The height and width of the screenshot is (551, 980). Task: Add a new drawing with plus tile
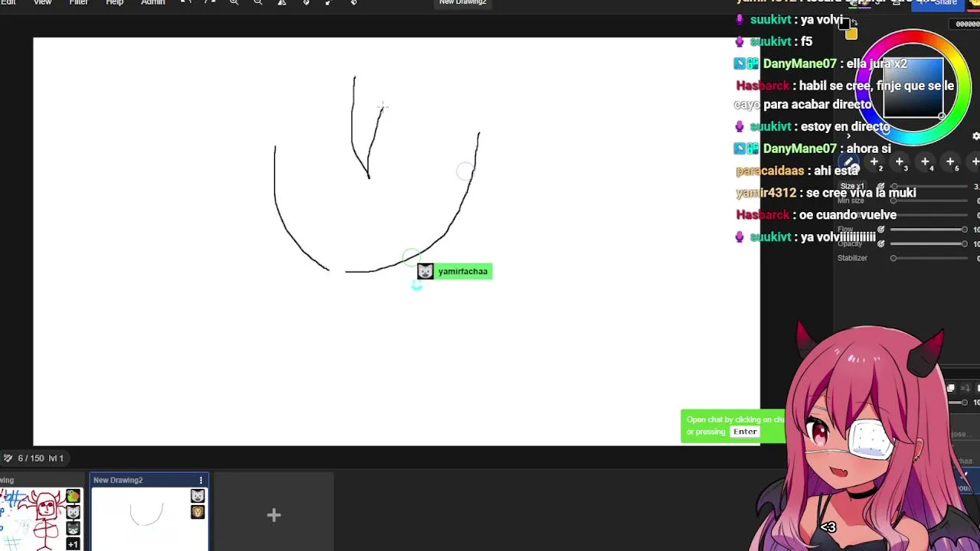(273, 516)
